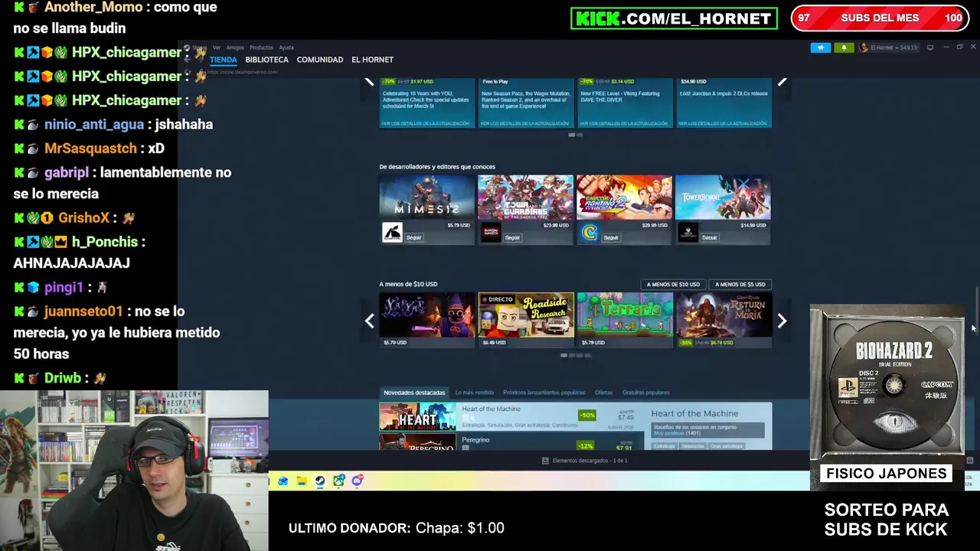Click Seguir next to Bandai Namco
980x551 pixels.
[x=512, y=238]
